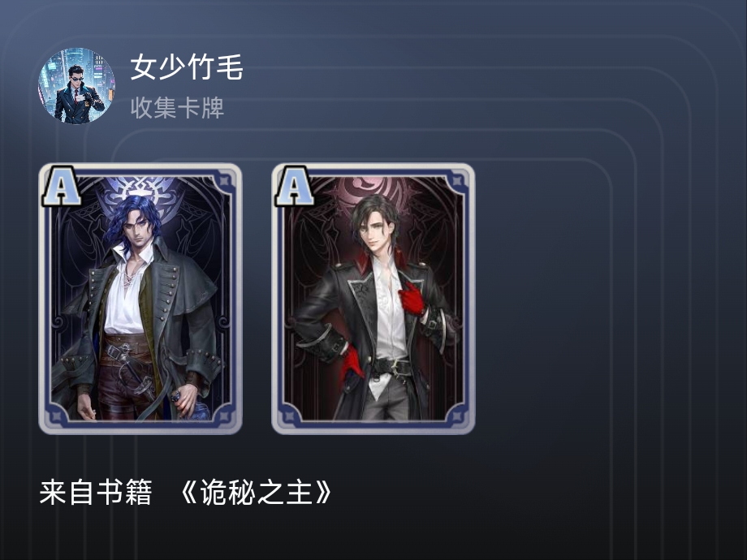Click the white shirt on the blue-haired character's torso
This screenshot has height=560, width=747.
tap(125, 300)
